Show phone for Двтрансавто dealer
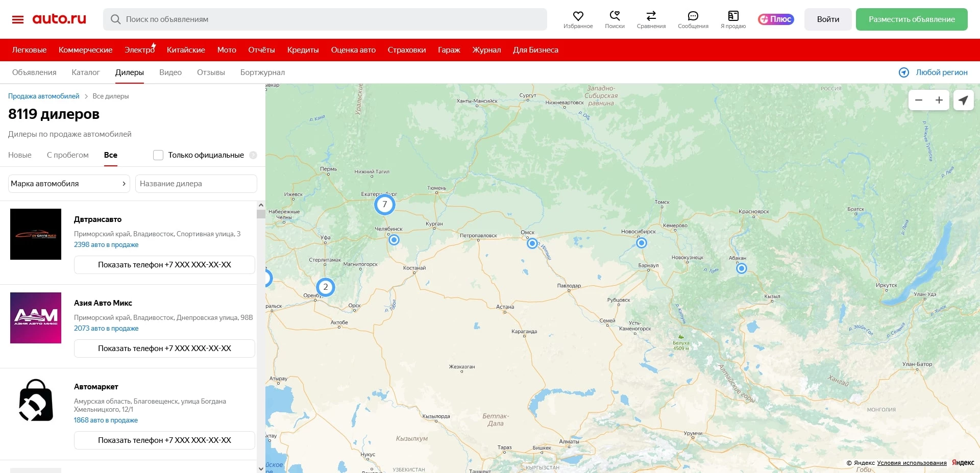Image resolution: width=980 pixels, height=473 pixels. [164, 265]
